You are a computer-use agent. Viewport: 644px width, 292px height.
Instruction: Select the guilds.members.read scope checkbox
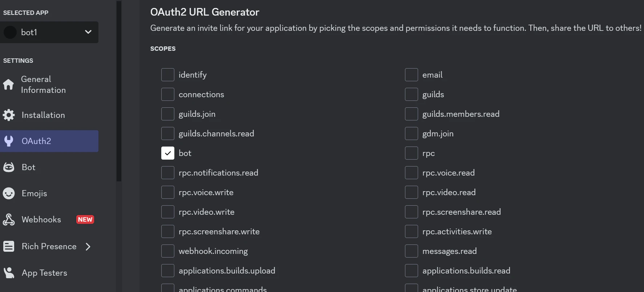point(412,114)
